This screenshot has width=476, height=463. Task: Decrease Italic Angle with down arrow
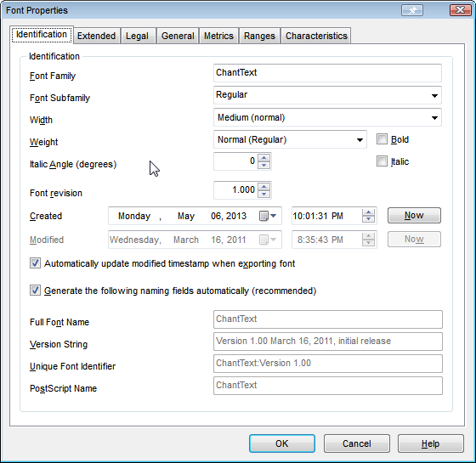coord(263,165)
